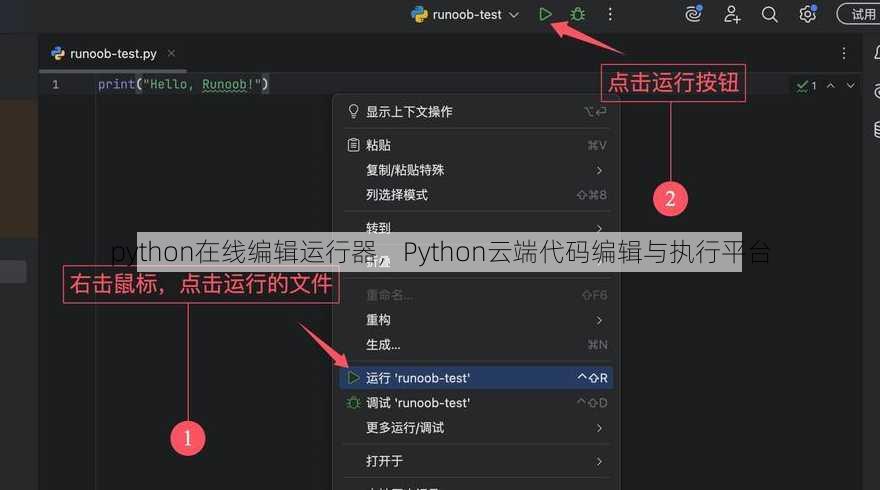Go to the previous highlighted problem with the up arrow
Image resolution: width=880 pixels, height=490 pixels.
coord(831,86)
